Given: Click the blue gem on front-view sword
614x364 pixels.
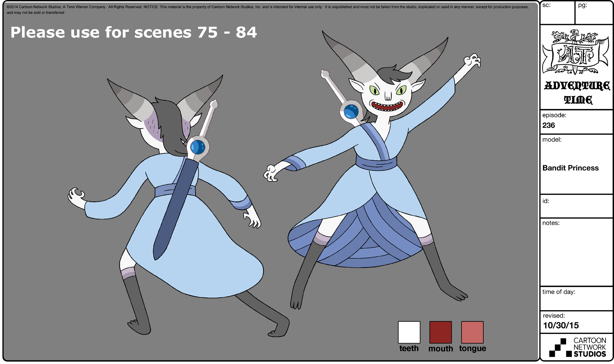Looking at the screenshot, I should tap(351, 111).
